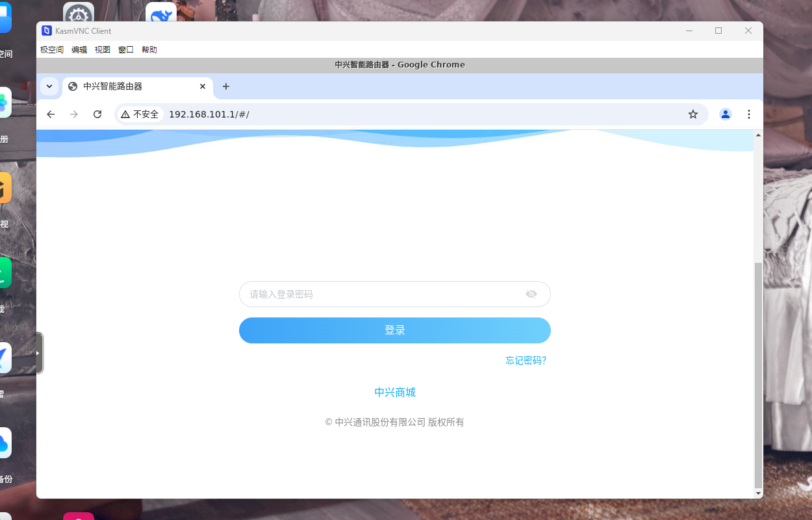This screenshot has width=812, height=520.
Task: Close the 中兴智能路由器 tab
Action: pyautogui.click(x=203, y=86)
